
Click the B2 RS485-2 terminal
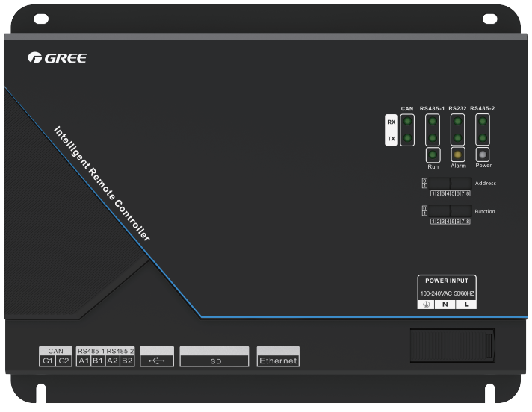point(128,361)
